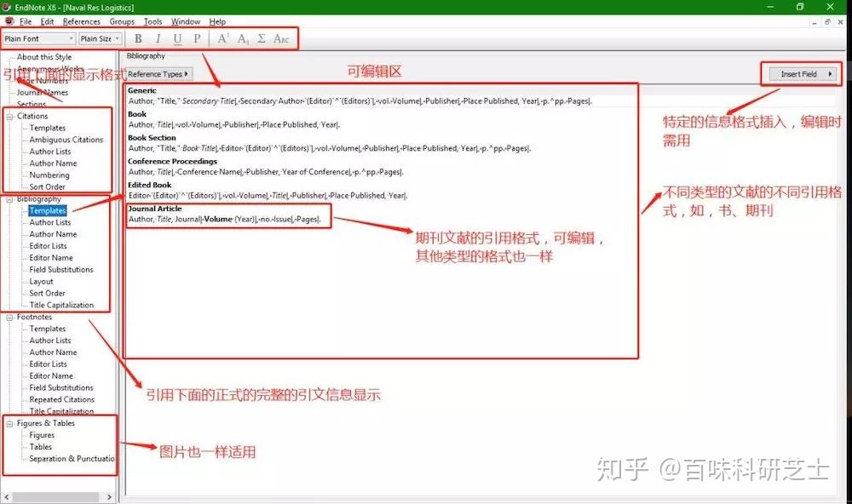This screenshot has width=852, height=504.
Task: Apply underline formatting
Action: [177, 38]
